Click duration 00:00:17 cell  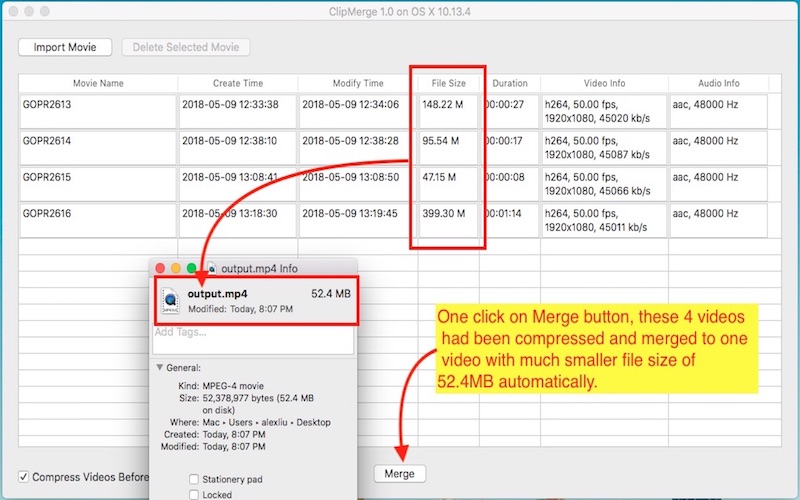coord(510,147)
